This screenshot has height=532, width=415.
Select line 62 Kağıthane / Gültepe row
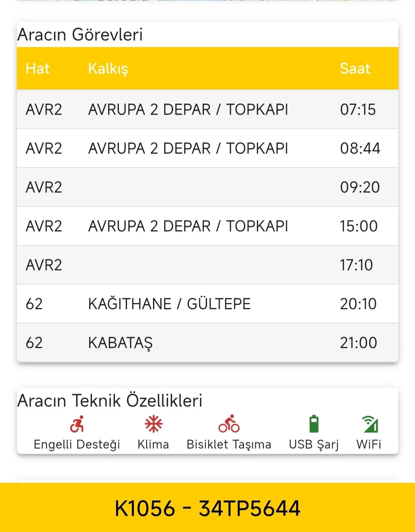207,304
